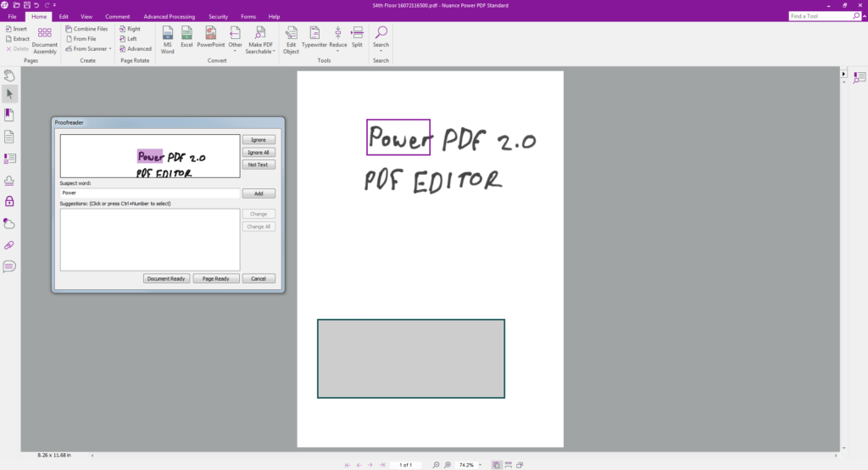The width and height of the screenshot is (868, 470).
Task: Click the continuous page view icon
Action: (x=509, y=465)
